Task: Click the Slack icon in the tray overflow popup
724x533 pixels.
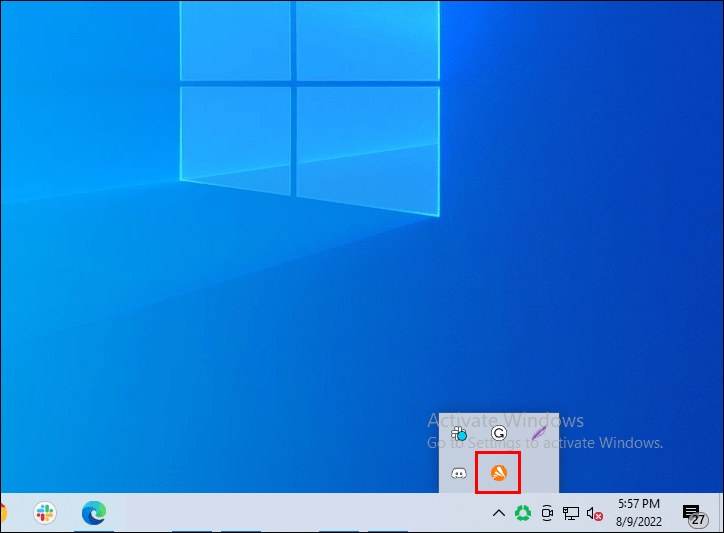Action: tap(459, 433)
